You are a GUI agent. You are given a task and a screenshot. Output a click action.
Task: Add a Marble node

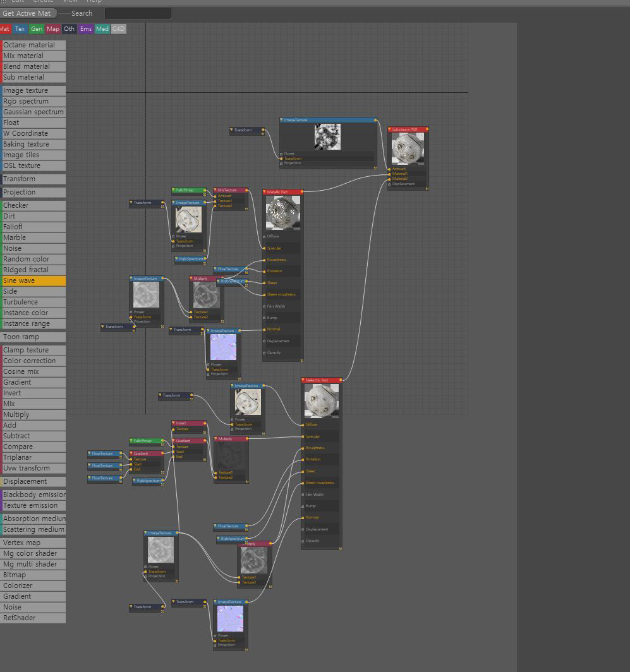[33, 237]
